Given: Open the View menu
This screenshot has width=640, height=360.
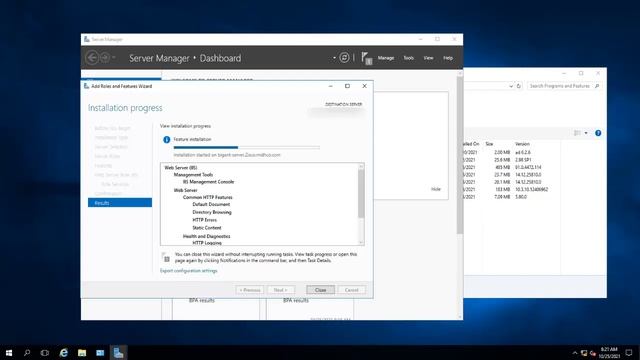Looking at the screenshot, I should click(428, 58).
